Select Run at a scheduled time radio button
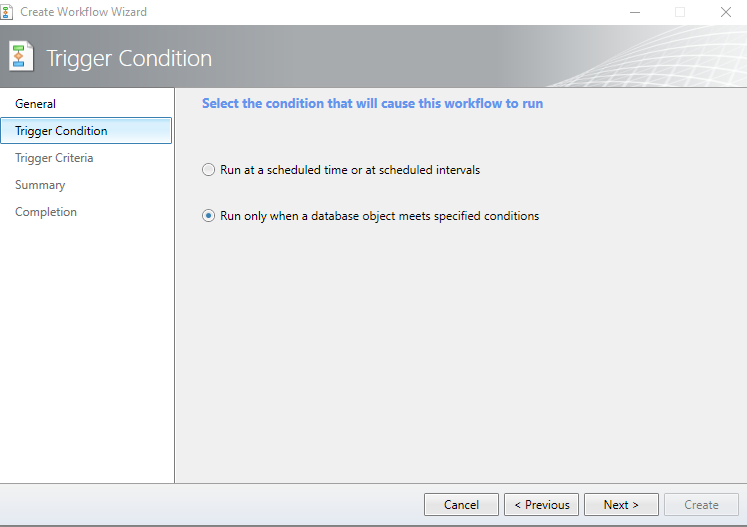Screen dimensions: 747x527 [x=208, y=170]
